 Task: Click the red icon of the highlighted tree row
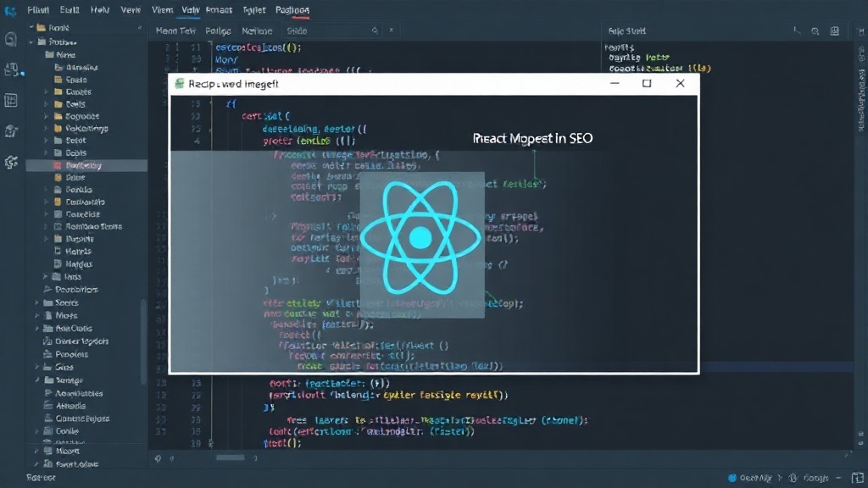58,165
